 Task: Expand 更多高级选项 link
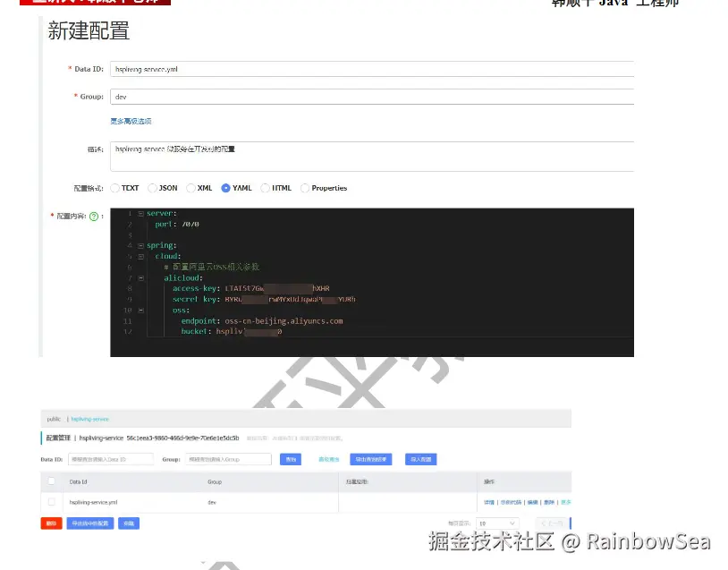point(131,121)
